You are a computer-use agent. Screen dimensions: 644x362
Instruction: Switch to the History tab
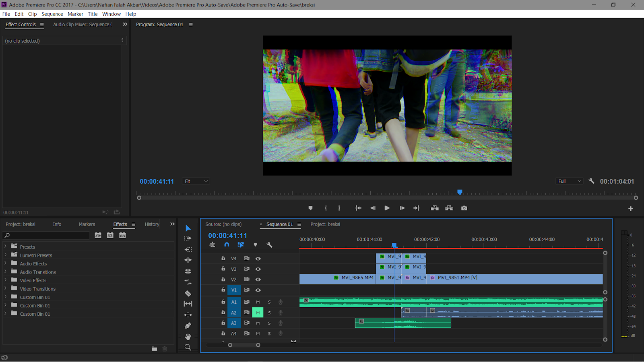tap(152, 224)
